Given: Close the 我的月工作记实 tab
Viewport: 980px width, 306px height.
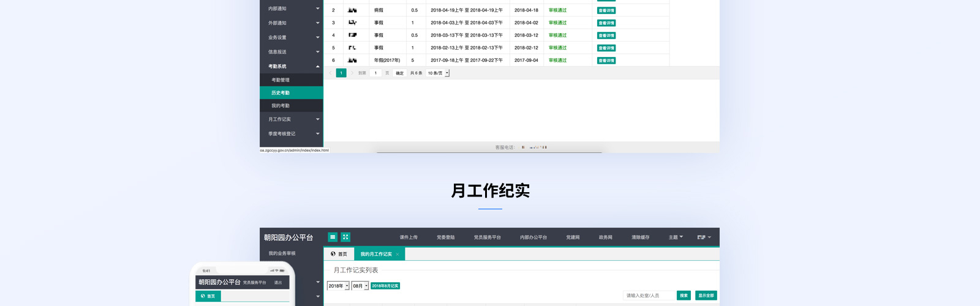Looking at the screenshot, I should 398,254.
